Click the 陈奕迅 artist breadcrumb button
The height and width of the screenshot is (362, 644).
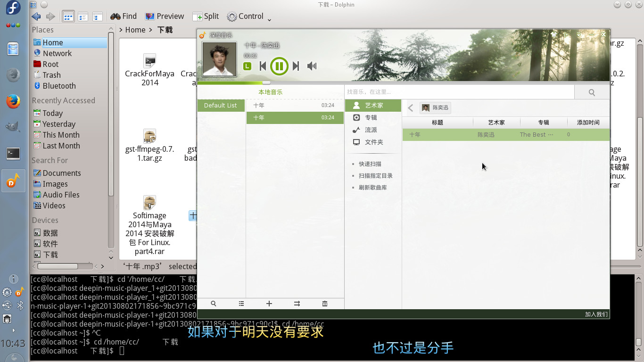[435, 108]
